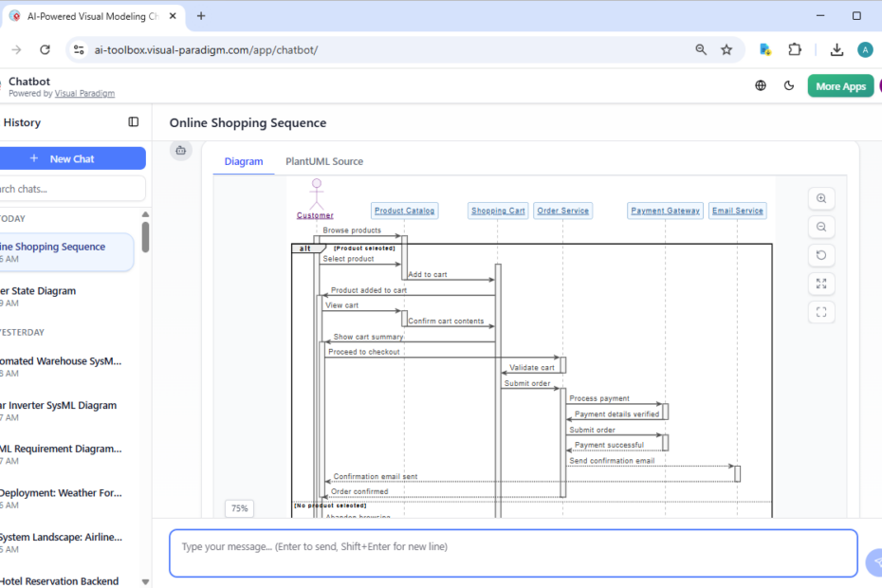
Task: Bookmark this page with the star icon
Action: [726, 50]
